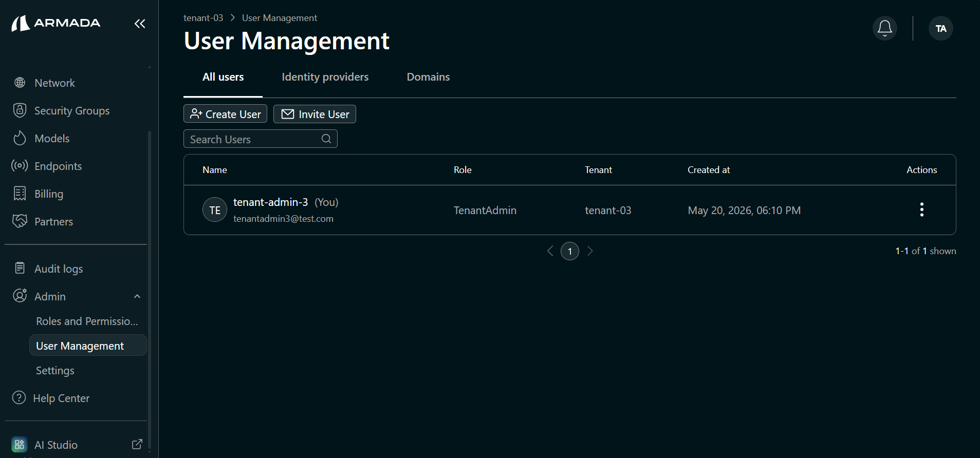Go to previous page arrow
Screen dimensions: 980x458
(550, 251)
